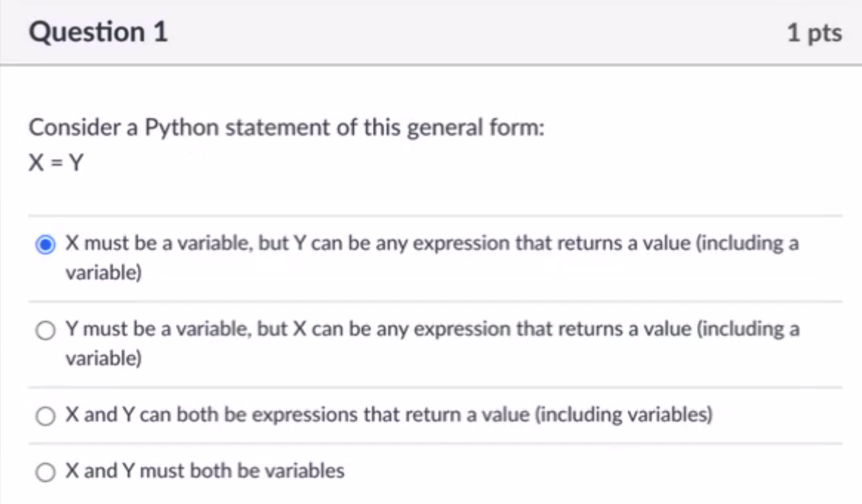Click the wrapped word "variable)" under first answer

click(104, 273)
